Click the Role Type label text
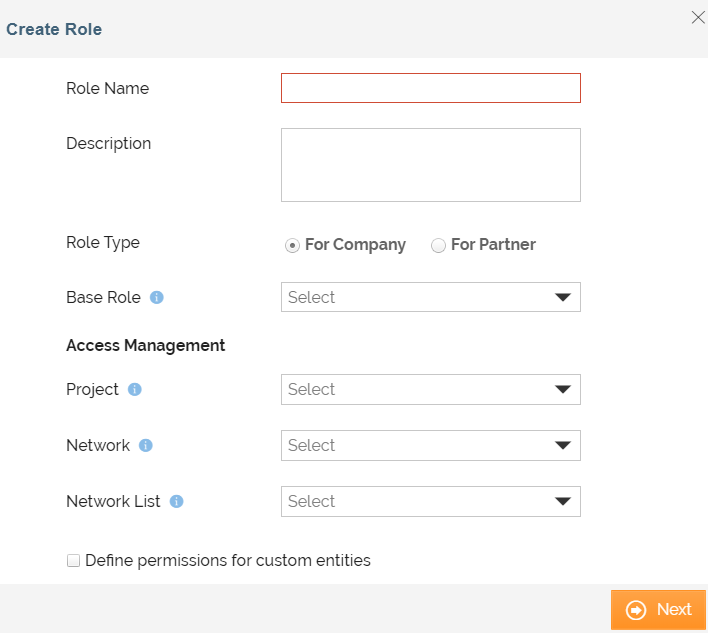This screenshot has height=633, width=708. [x=103, y=242]
